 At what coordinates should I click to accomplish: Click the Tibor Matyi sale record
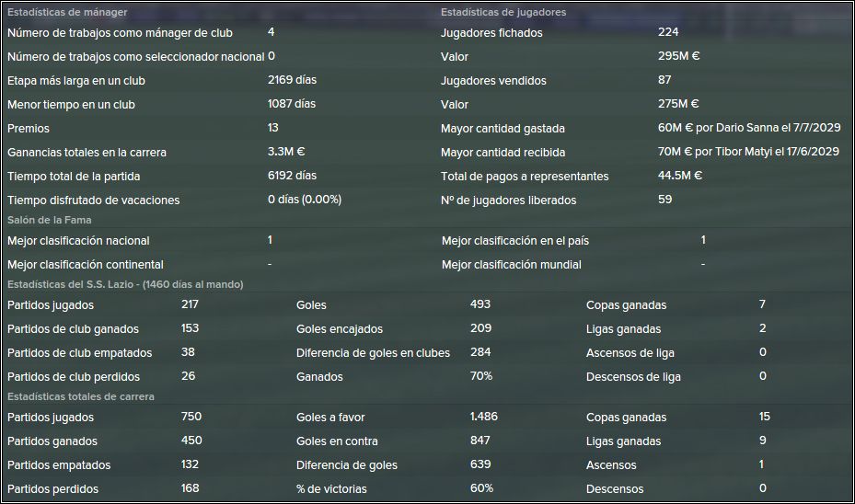pyautogui.click(x=748, y=152)
